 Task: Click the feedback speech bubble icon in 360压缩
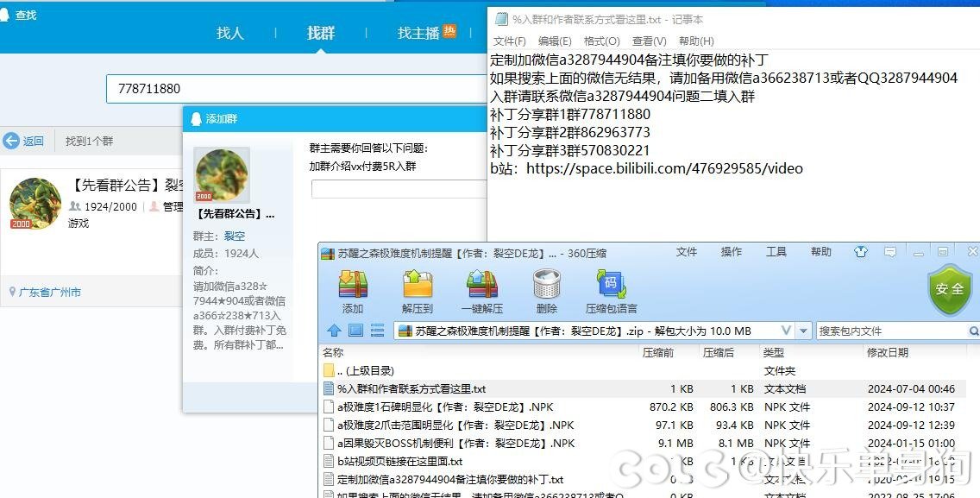point(890,252)
